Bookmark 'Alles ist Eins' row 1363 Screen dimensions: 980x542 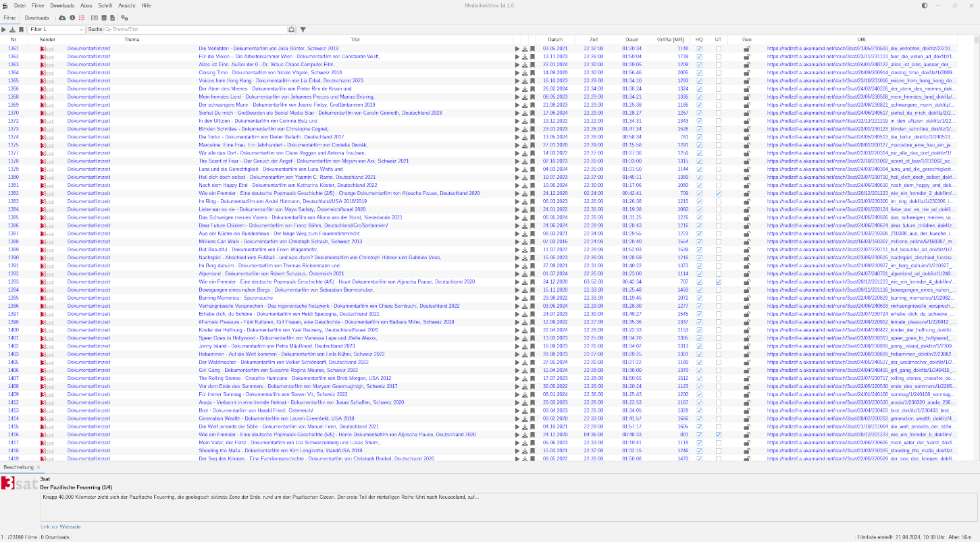tap(532, 65)
